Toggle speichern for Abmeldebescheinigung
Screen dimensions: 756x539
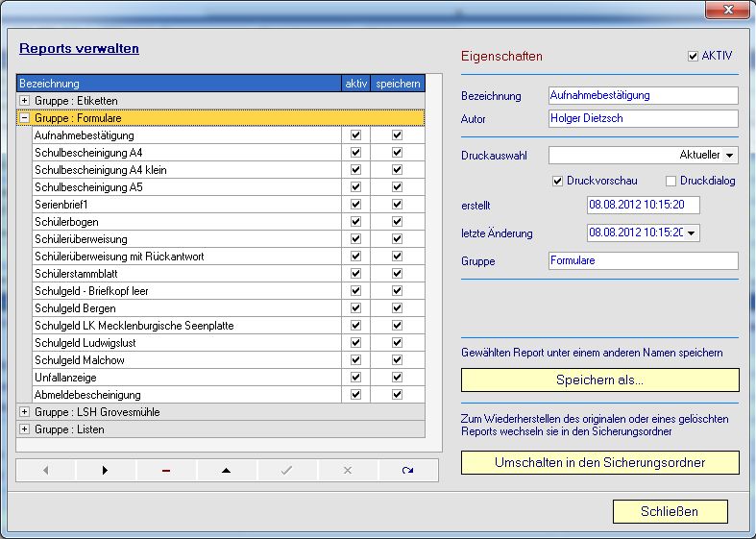click(x=398, y=394)
